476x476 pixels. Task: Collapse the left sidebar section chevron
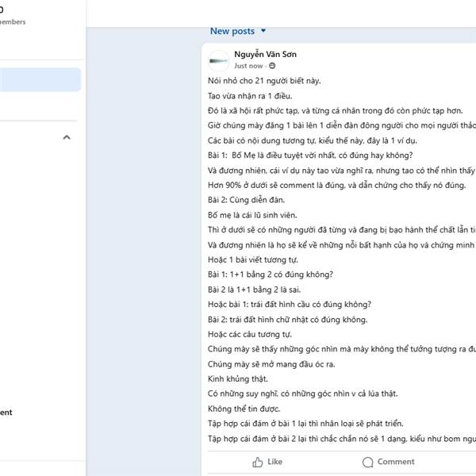tap(67, 137)
